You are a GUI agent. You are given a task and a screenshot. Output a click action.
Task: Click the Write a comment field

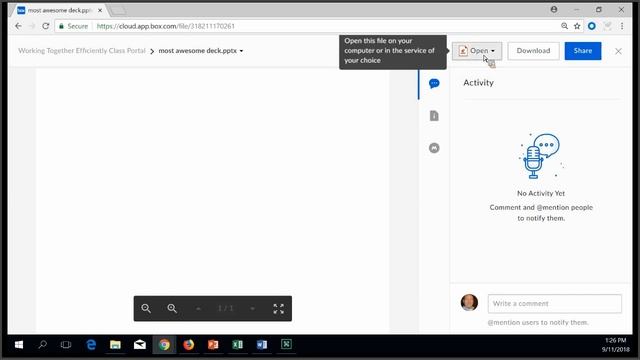(555, 304)
